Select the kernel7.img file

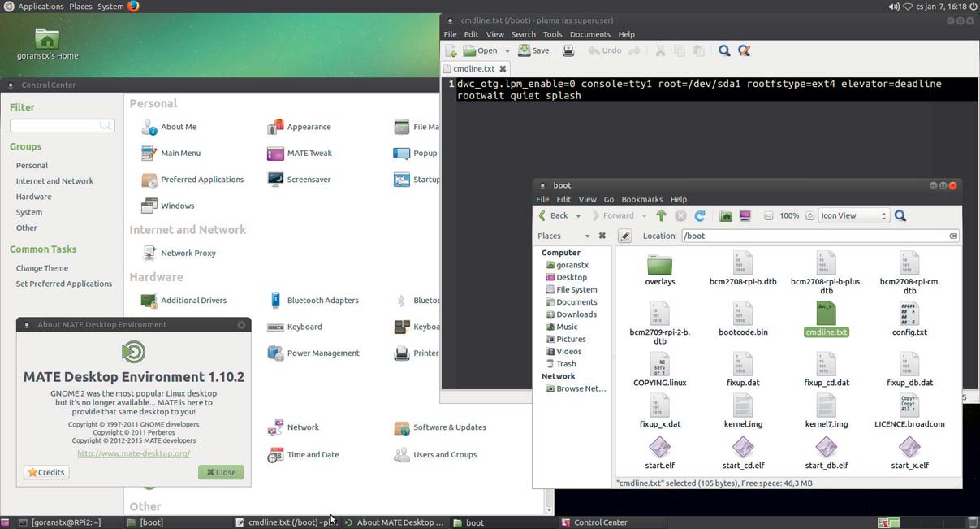pyautogui.click(x=827, y=411)
